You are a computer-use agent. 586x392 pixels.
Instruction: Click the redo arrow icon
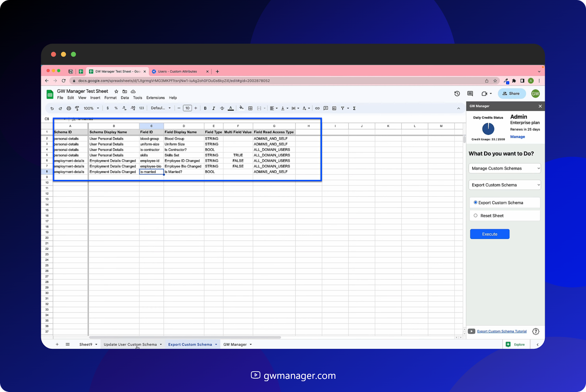(60, 108)
